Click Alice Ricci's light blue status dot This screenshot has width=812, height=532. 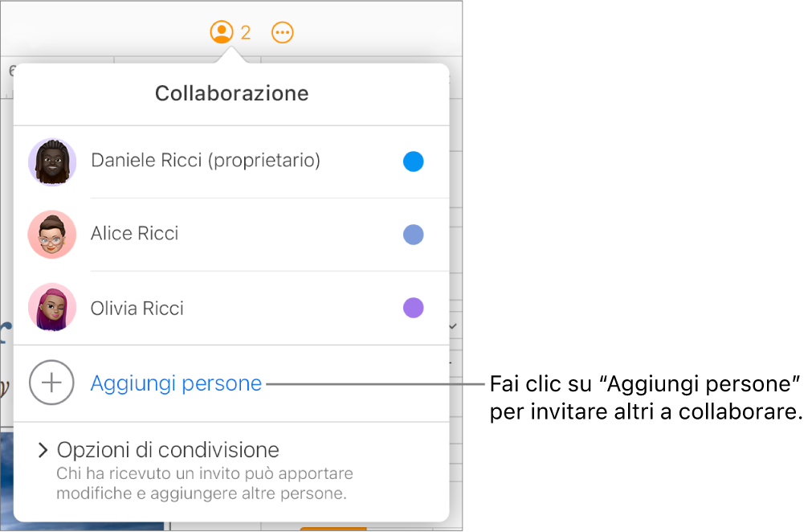(413, 235)
